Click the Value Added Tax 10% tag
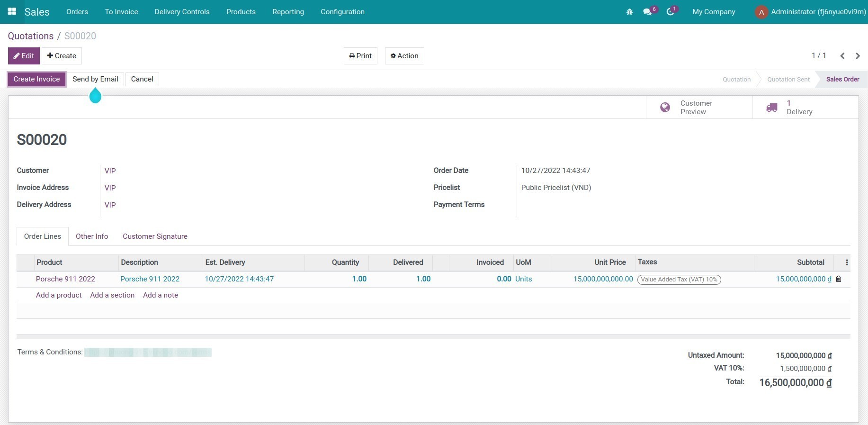868x425 pixels. point(679,280)
